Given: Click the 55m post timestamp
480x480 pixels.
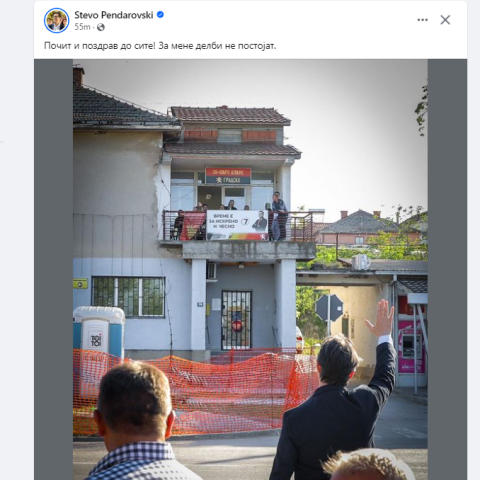Looking at the screenshot, I should 82,27.
